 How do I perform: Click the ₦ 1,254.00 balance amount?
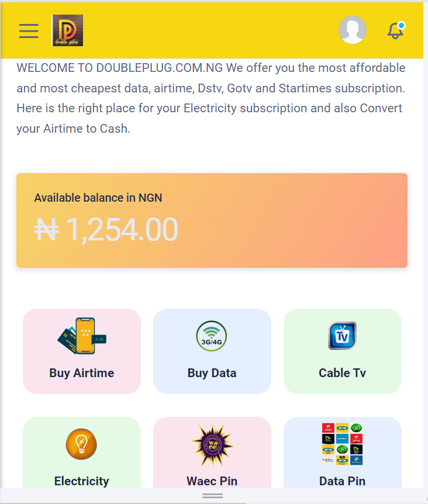click(106, 230)
